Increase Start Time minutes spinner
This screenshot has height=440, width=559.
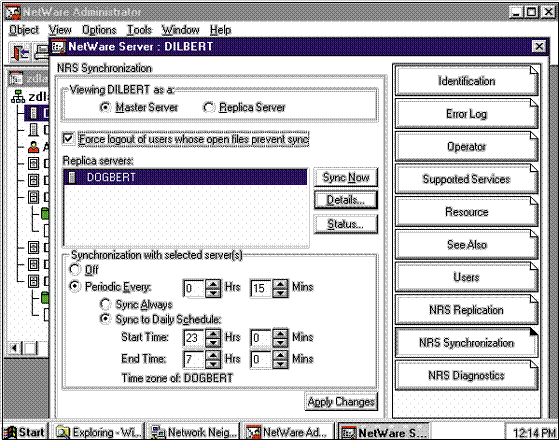pyautogui.click(x=281, y=334)
